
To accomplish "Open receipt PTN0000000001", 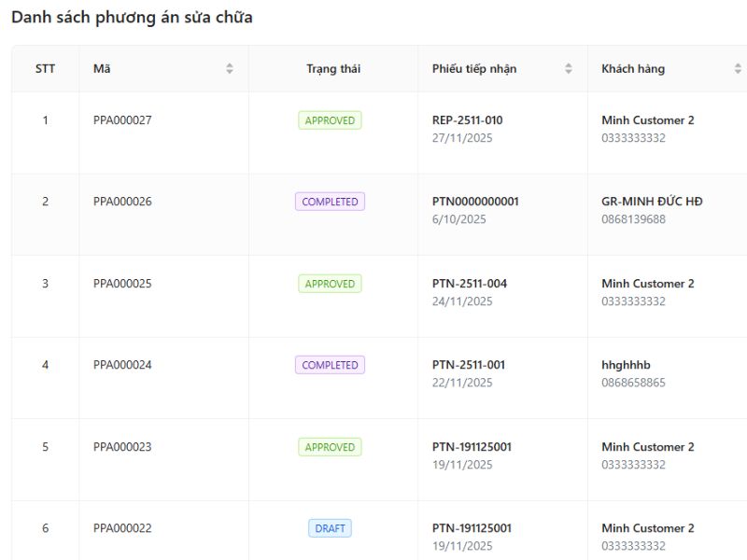I will point(475,202).
